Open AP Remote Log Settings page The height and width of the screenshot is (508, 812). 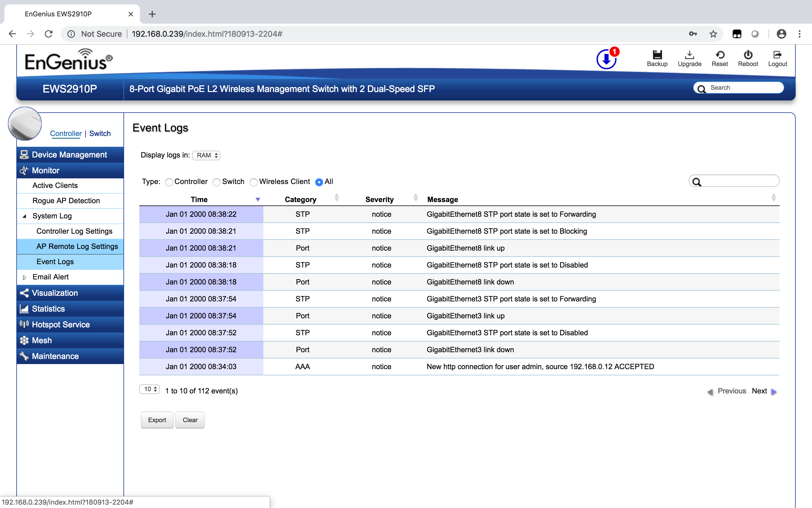[x=70, y=247]
